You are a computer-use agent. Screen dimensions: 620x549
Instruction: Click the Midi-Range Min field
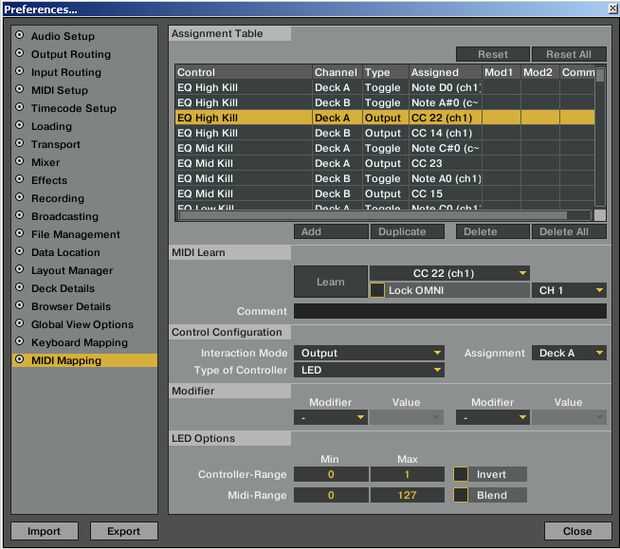point(331,495)
